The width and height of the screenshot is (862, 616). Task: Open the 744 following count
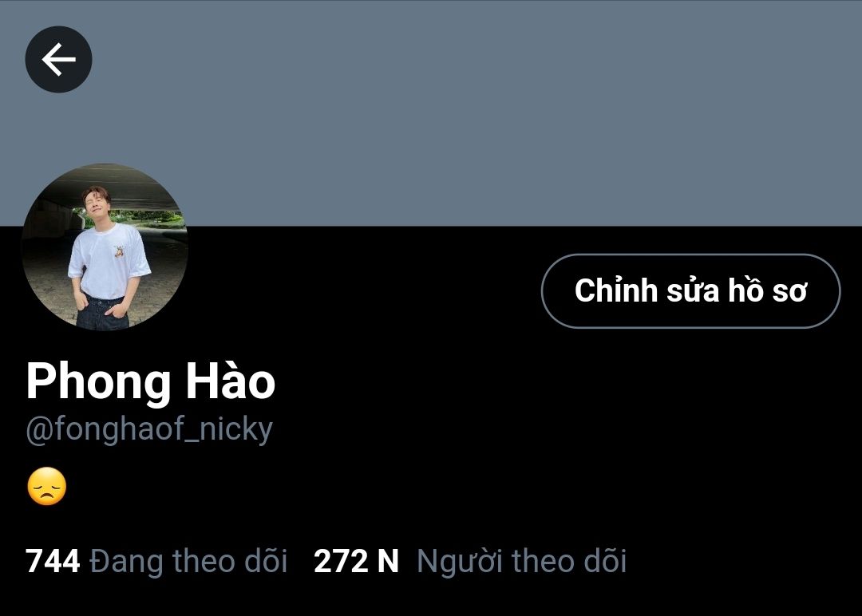53,561
